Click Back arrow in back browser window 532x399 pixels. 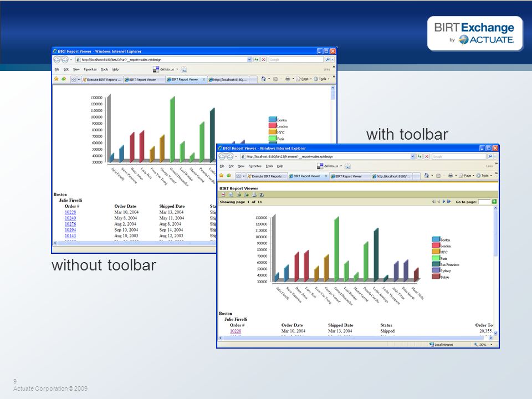57,60
